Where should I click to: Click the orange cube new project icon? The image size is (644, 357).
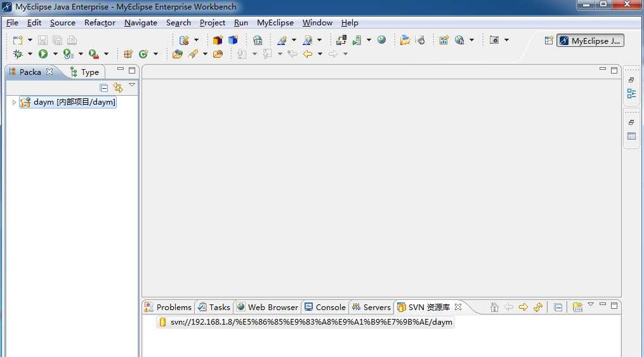tap(218, 40)
